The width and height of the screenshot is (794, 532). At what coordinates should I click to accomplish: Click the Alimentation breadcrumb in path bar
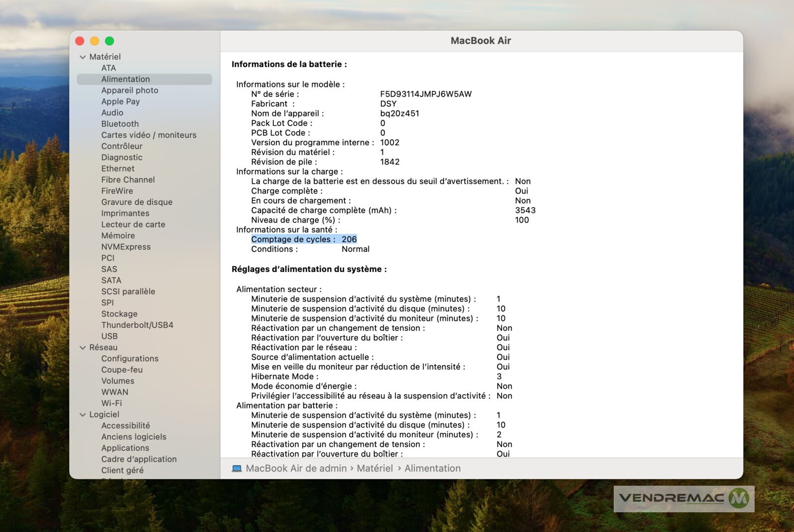pos(432,468)
